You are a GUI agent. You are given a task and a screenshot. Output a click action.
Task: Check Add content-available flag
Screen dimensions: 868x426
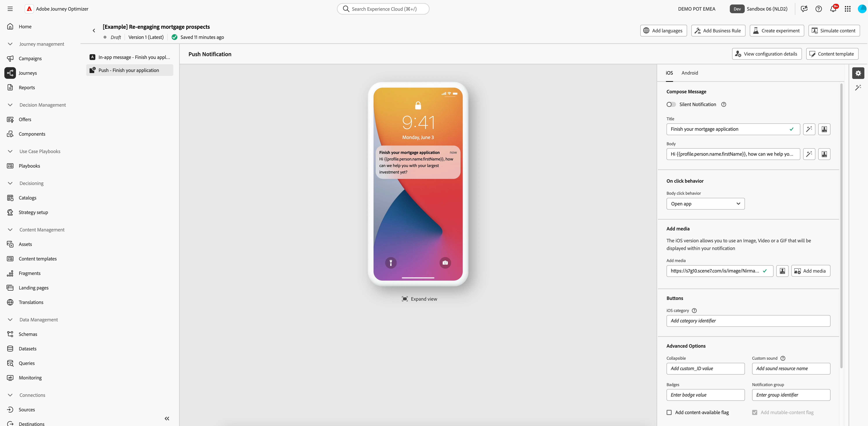(669, 412)
